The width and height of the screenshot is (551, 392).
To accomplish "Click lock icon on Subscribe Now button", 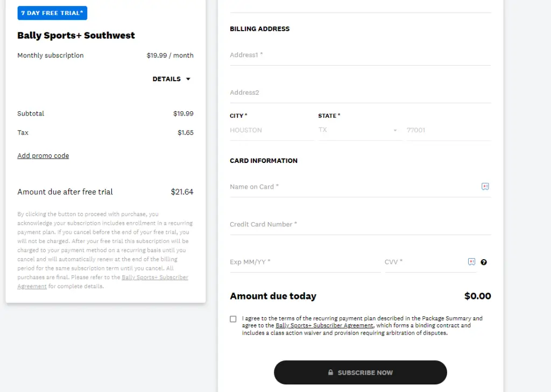I will click(330, 372).
